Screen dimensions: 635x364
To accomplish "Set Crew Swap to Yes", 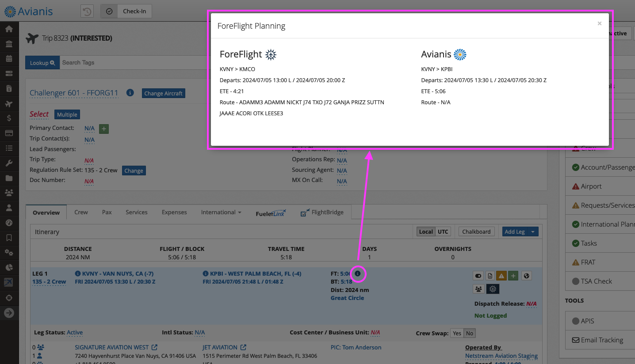I will point(457,334).
